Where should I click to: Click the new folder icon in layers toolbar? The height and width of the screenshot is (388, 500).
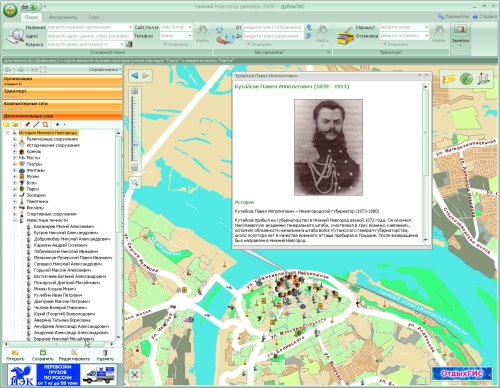pyautogui.click(x=6, y=125)
